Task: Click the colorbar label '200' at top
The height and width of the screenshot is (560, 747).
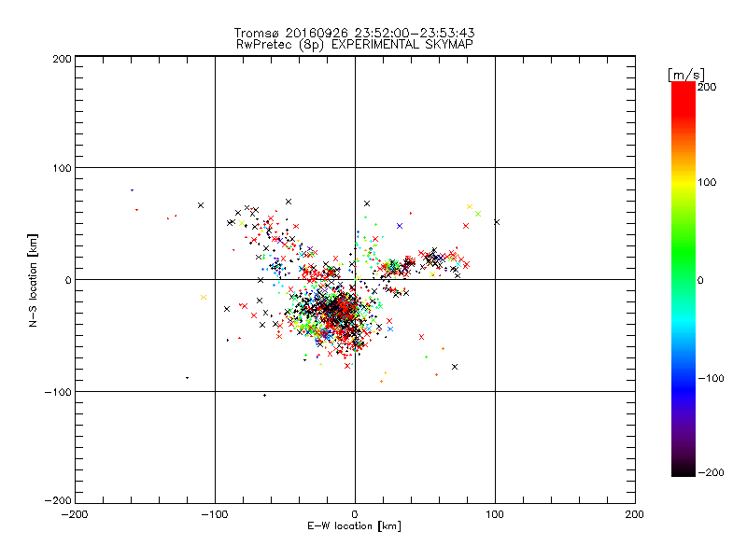Action: 707,87
